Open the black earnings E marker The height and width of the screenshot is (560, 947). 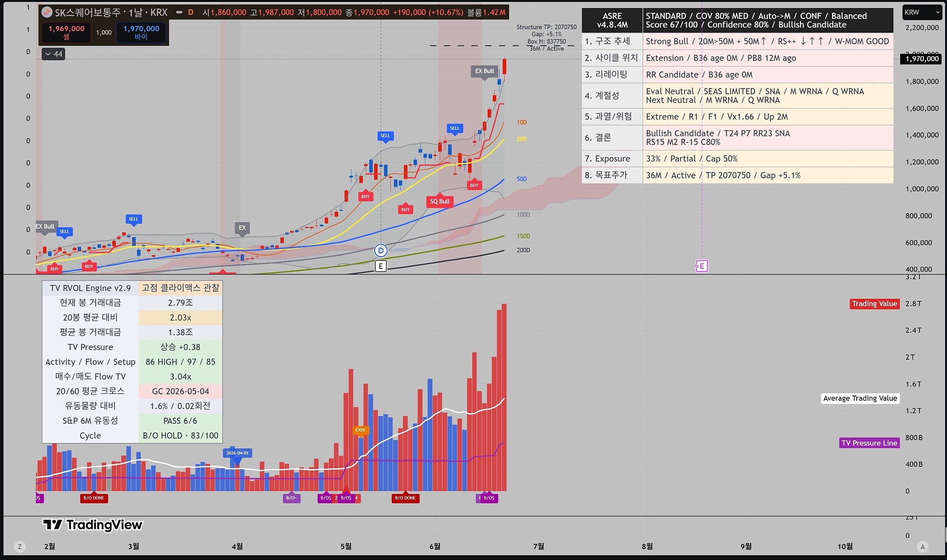[380, 266]
